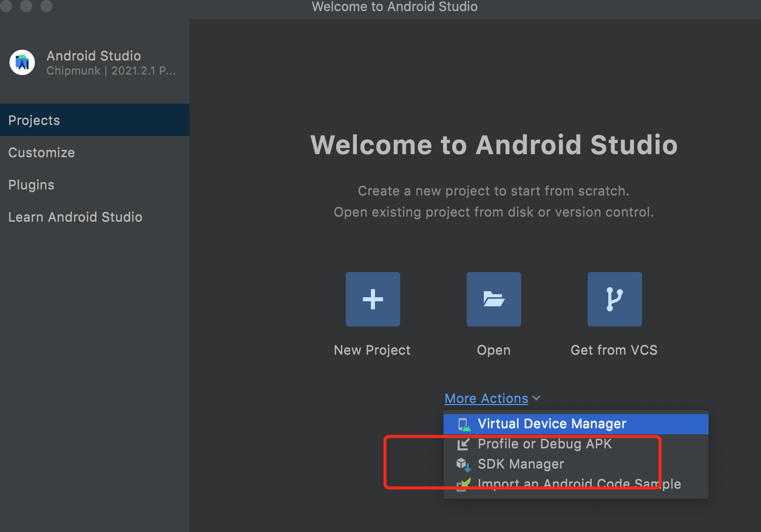
Task: Select the Projects tab in sidebar
Action: tap(95, 120)
